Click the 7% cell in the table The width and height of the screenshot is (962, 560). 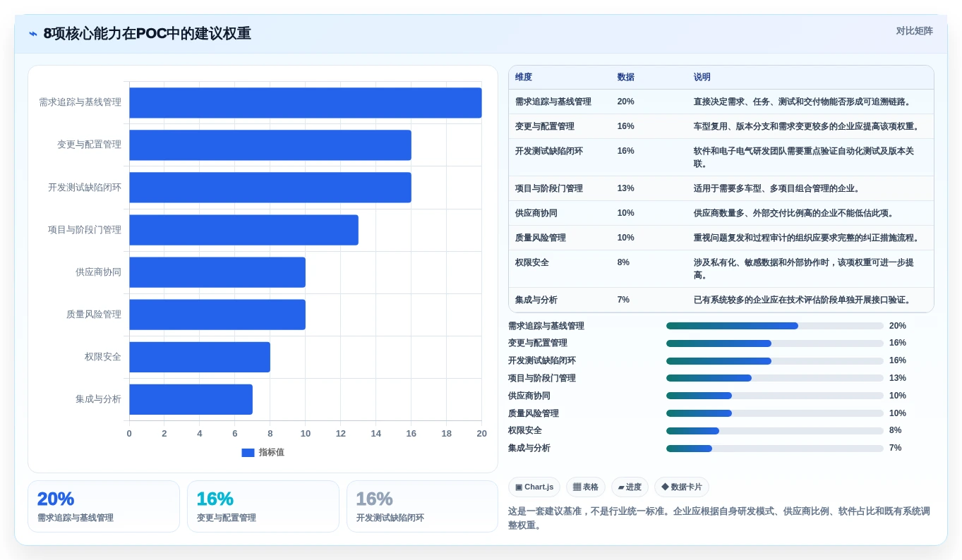click(623, 300)
